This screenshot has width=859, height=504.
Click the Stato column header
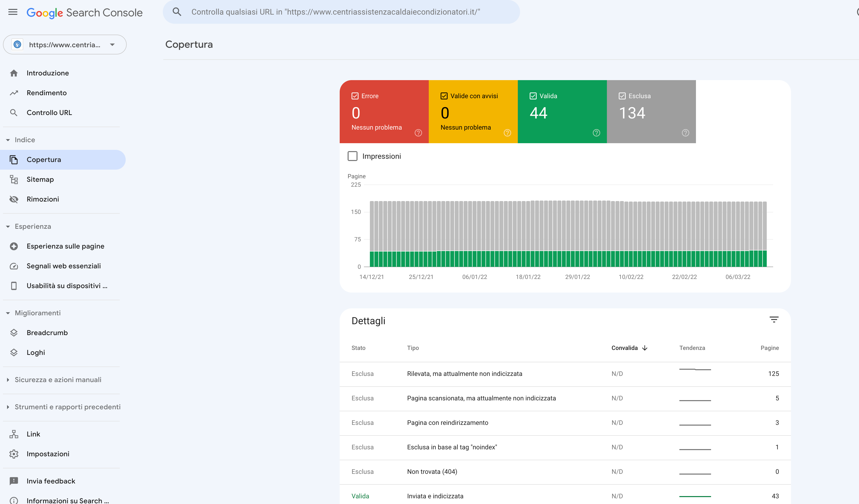click(x=358, y=348)
